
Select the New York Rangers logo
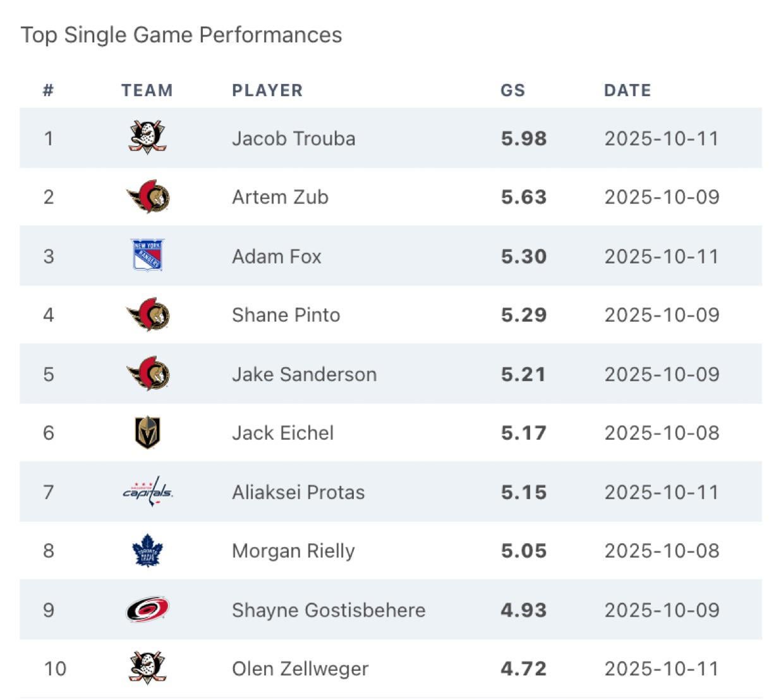coord(147,255)
